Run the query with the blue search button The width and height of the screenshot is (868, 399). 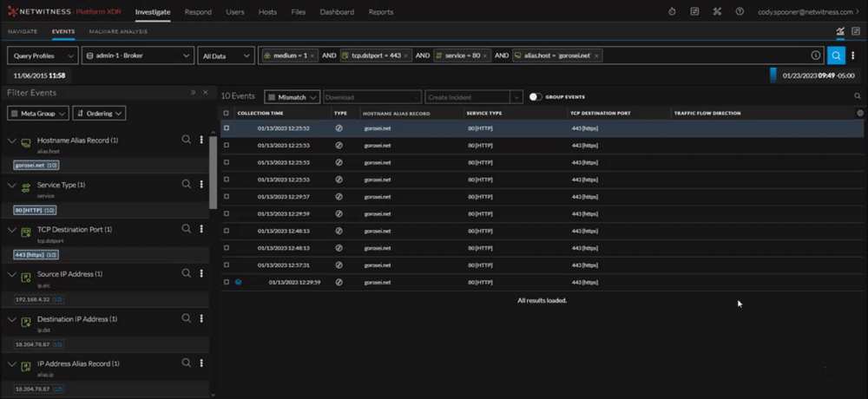[836, 56]
